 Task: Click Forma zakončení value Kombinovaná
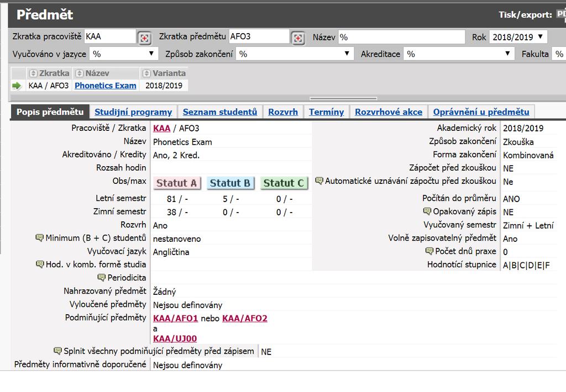(528, 156)
